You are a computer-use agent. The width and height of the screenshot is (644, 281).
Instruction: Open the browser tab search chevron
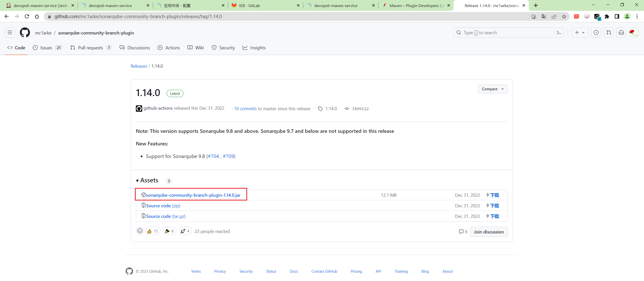[593, 5]
